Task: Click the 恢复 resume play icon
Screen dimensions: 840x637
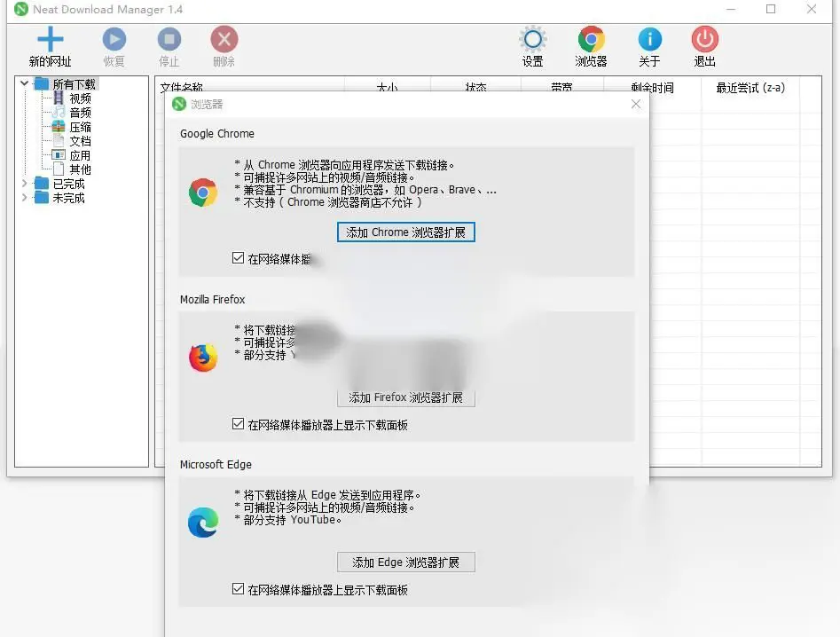Action: pyautogui.click(x=114, y=39)
